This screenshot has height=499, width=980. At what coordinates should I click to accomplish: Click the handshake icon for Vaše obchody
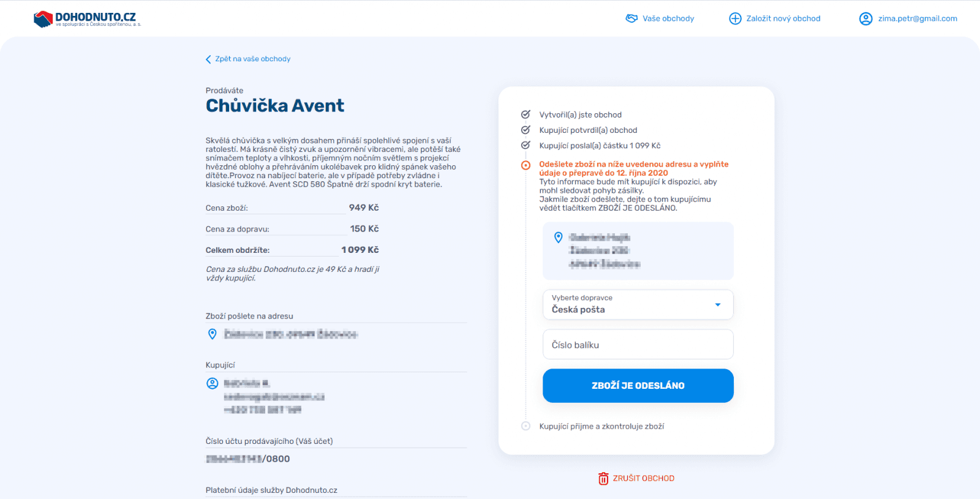pyautogui.click(x=631, y=18)
